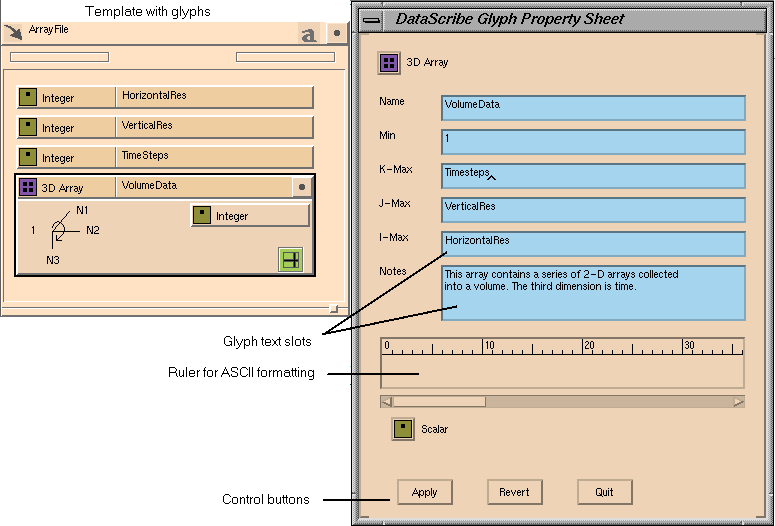Screen dimensions: 775x526
Task: Click the nested Integer glyph inside 3D Array
Action: click(249, 215)
